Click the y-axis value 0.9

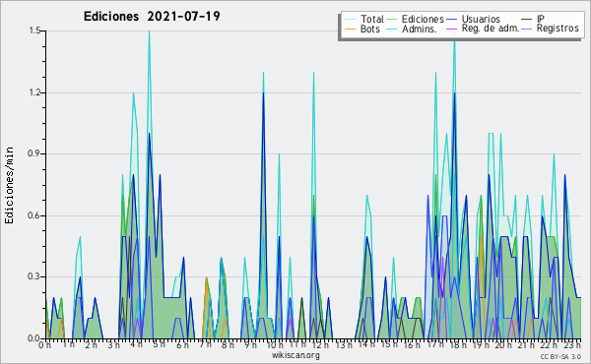pyautogui.click(x=34, y=153)
